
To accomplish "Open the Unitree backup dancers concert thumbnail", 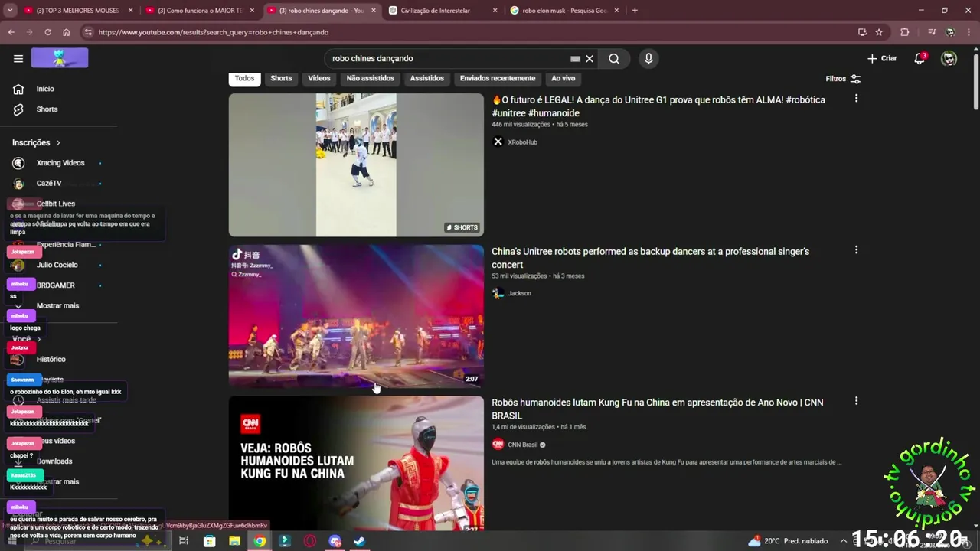I will point(356,316).
